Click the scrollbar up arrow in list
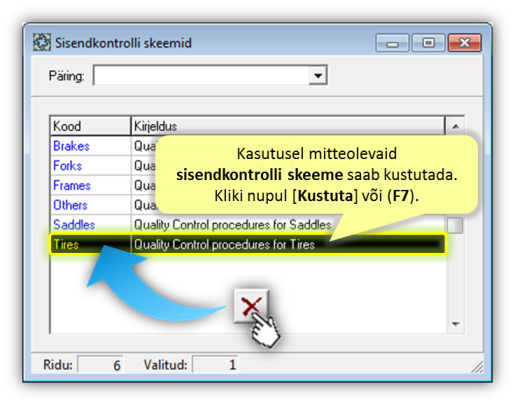The image size is (515, 405). [x=455, y=126]
